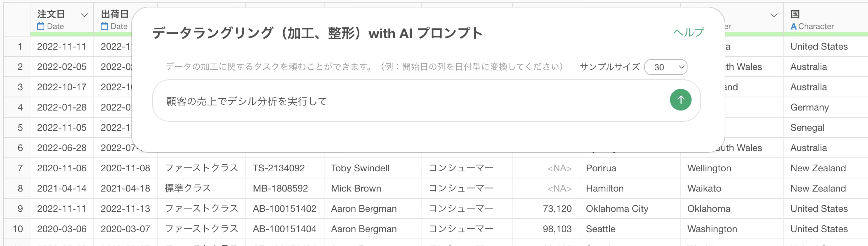Select row number 4
Image resolution: width=868 pixels, height=246 pixels.
(20, 107)
